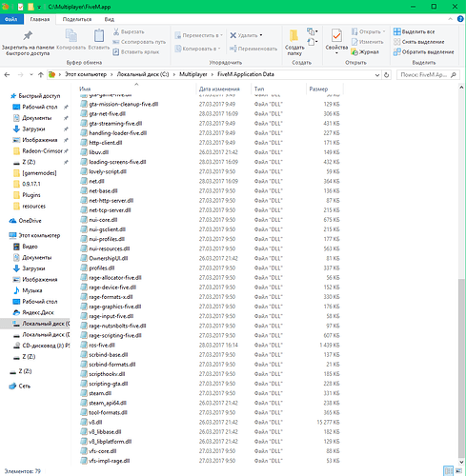Open Яндекс.Диск in navigation pane
The height and width of the screenshot is (476, 466).
38,312
